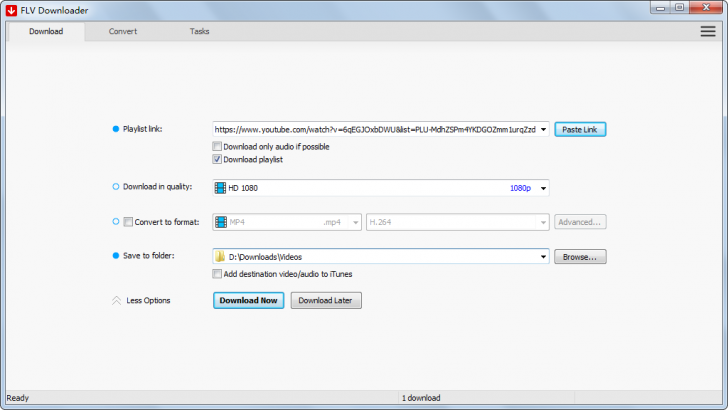Click the 'Save to folder:' label
728x410 pixels.
(149, 255)
